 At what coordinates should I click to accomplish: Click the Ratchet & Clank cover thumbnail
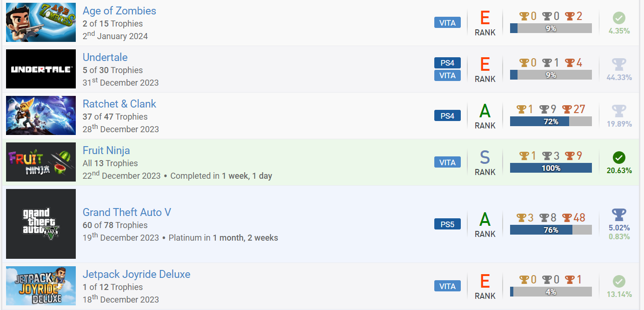(41, 115)
